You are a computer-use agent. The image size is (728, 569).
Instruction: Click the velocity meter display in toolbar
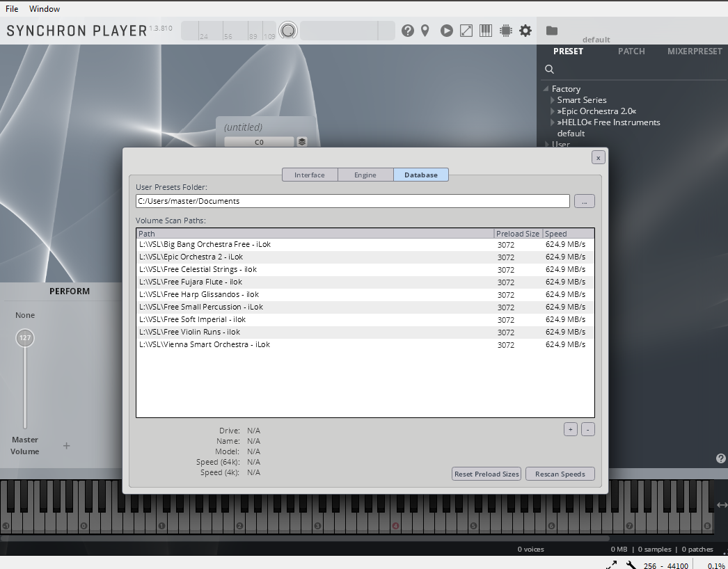point(228,31)
